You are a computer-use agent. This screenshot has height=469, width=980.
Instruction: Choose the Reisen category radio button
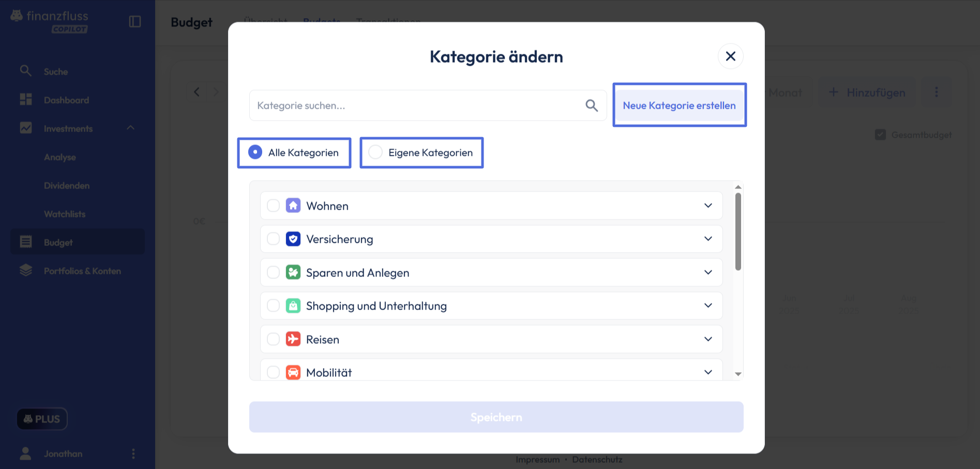coord(273,339)
